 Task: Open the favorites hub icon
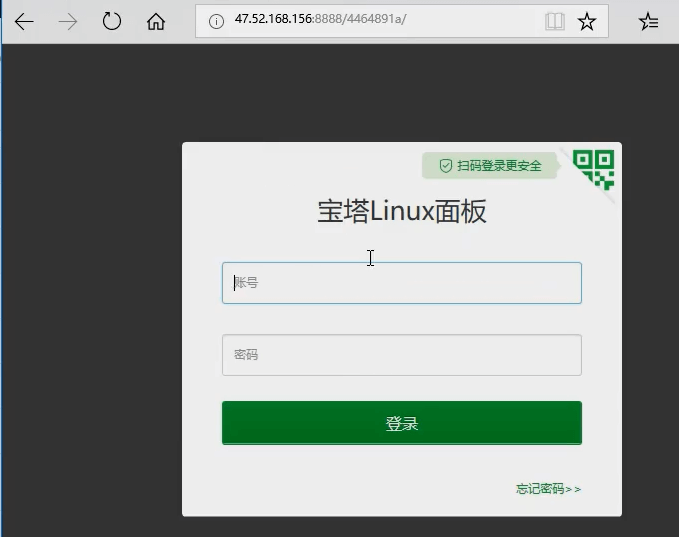(648, 21)
